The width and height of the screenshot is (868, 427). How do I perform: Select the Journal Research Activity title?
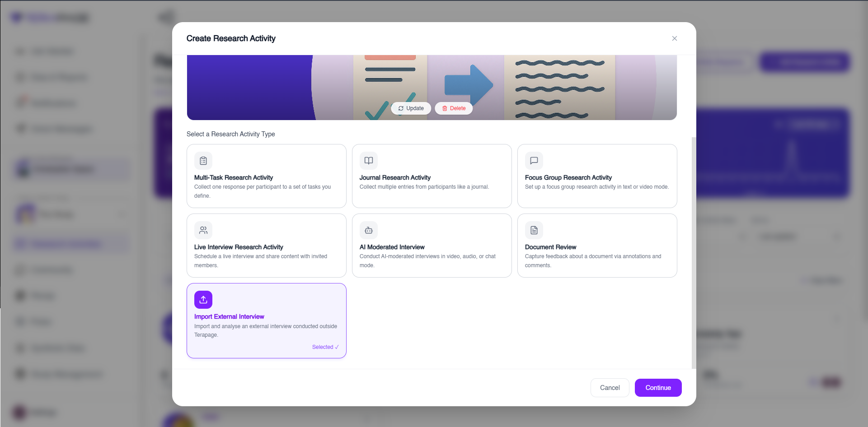[x=395, y=177]
